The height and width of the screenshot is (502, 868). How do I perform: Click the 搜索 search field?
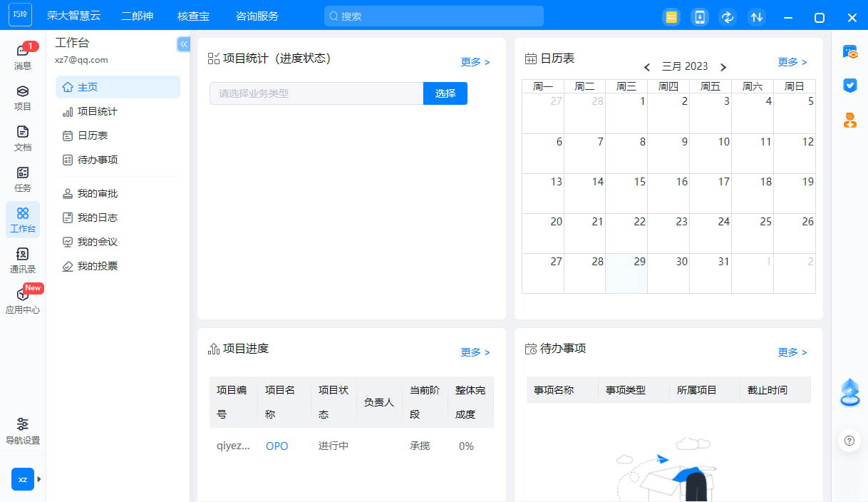433,16
